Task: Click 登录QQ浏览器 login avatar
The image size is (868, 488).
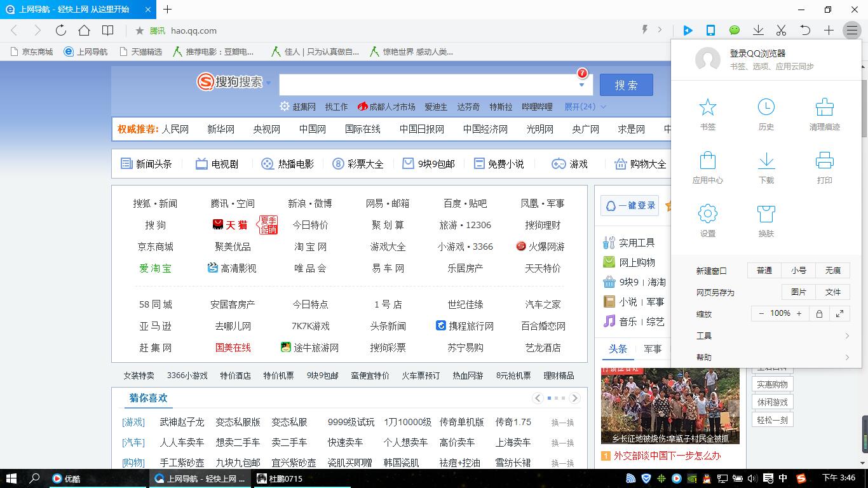Action: (707, 60)
